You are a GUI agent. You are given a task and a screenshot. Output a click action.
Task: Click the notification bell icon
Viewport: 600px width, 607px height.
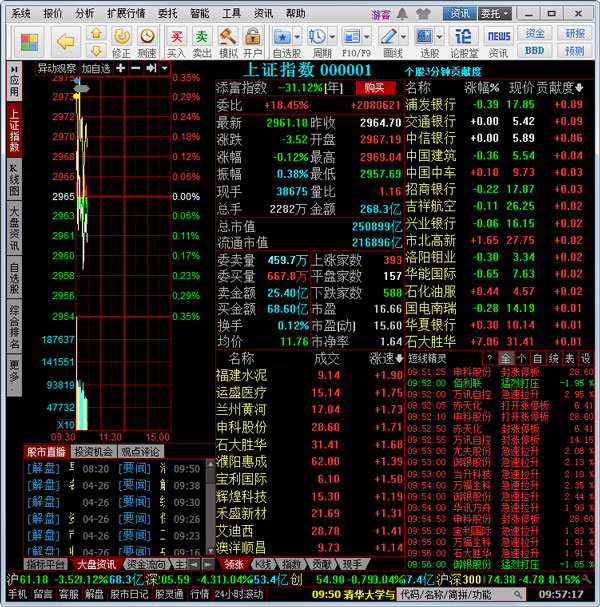[x=403, y=14]
